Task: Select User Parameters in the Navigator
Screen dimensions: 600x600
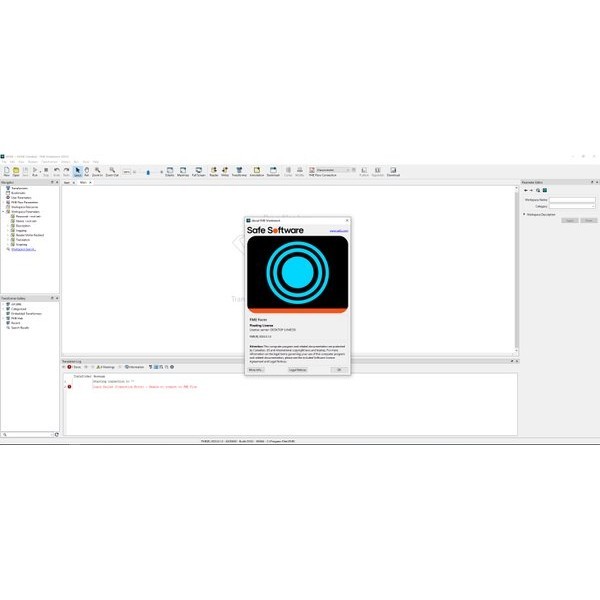Action: click(21, 197)
